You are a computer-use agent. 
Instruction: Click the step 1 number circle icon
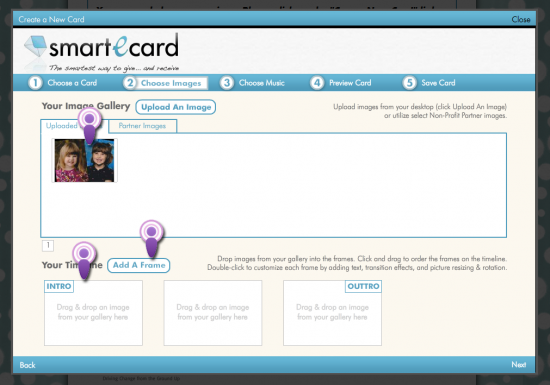tap(35, 83)
